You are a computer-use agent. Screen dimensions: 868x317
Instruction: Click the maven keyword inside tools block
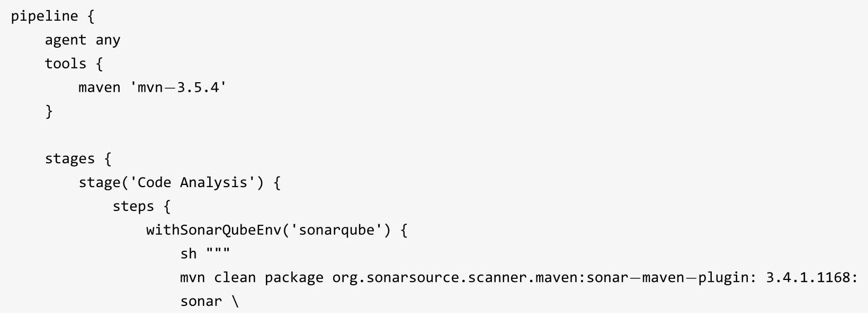100,87
